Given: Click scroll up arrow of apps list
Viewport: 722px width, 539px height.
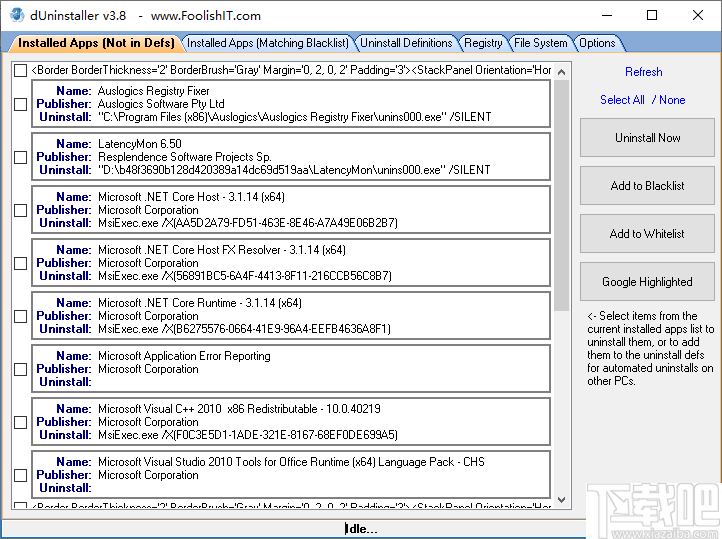Looking at the screenshot, I should [561, 72].
